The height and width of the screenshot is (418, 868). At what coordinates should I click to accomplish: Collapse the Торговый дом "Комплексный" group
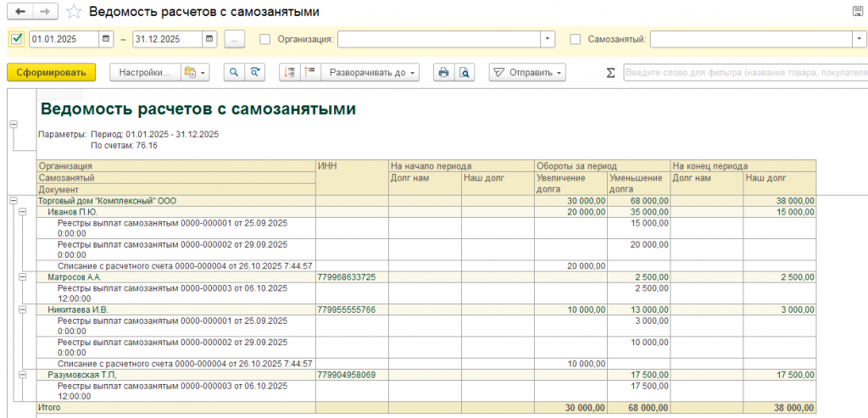pyautogui.click(x=14, y=201)
